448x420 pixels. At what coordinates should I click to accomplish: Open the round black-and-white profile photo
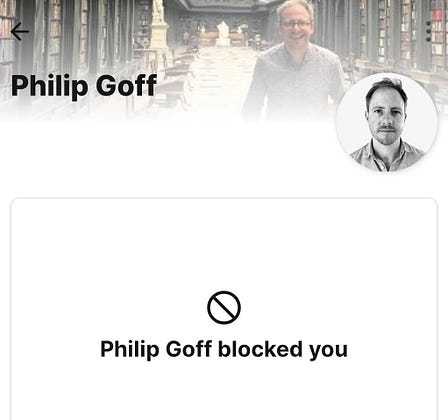click(387, 122)
